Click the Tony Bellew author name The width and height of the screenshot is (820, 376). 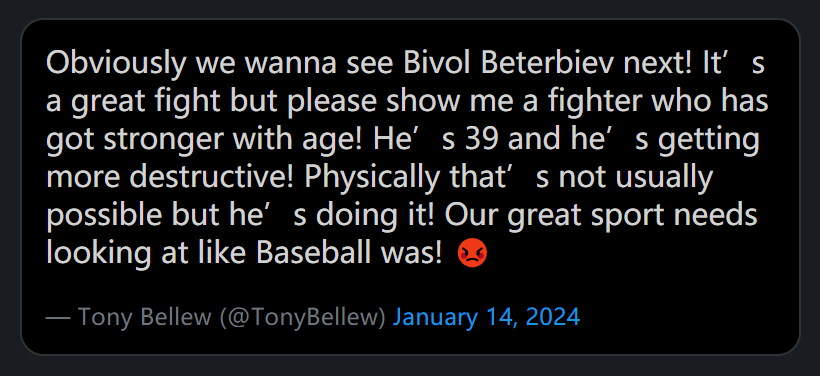click(x=144, y=317)
